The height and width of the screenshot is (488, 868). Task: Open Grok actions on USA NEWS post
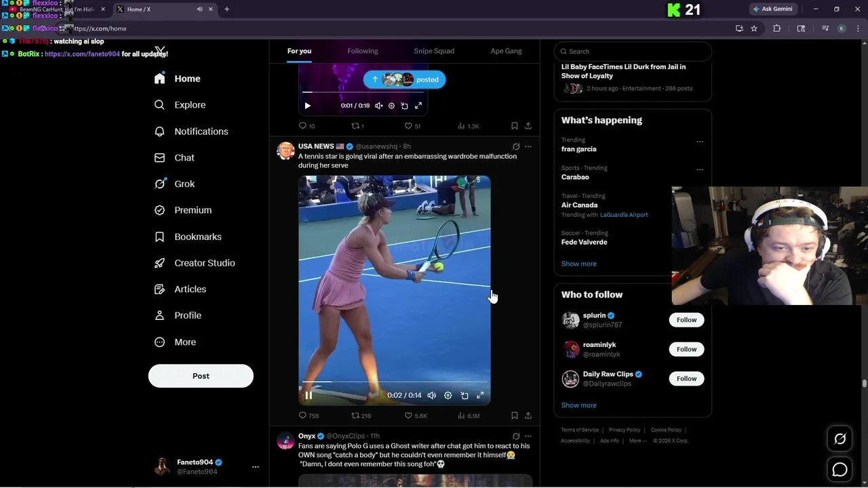(x=516, y=146)
